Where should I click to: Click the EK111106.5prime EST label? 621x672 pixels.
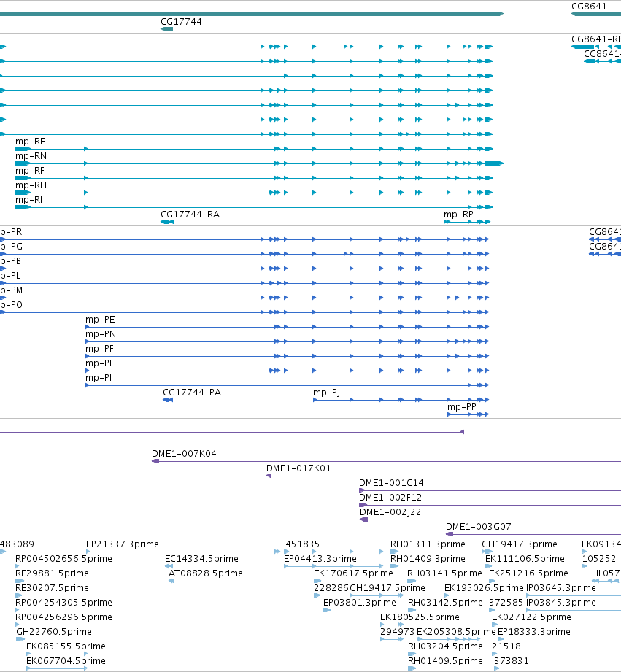click(x=525, y=558)
